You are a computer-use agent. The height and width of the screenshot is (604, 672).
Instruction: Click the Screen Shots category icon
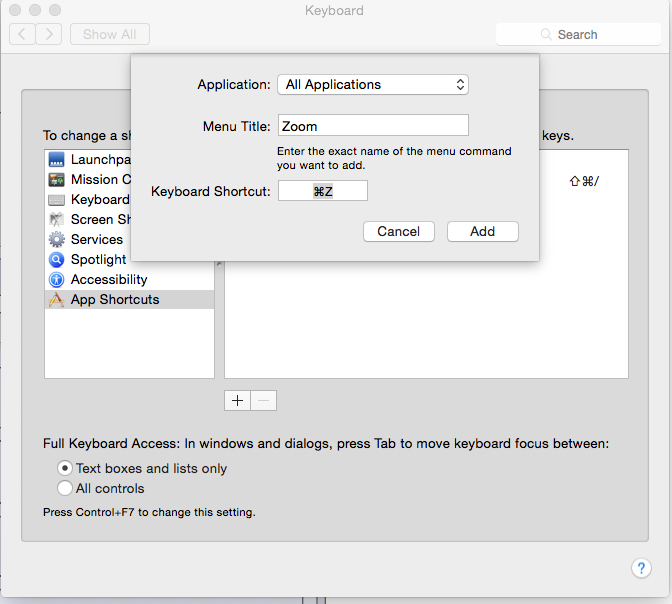tap(56, 219)
